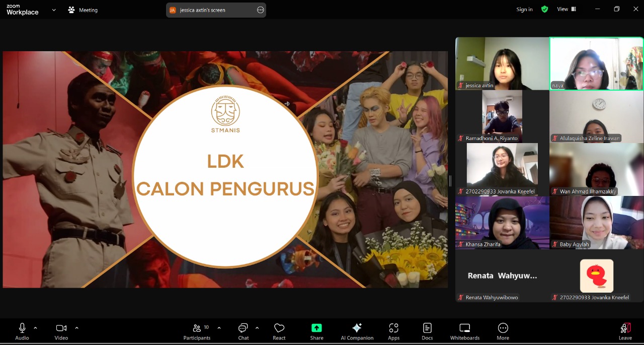
Task: Click the muted mic icon beside jessica axtin
Action: [460, 86]
